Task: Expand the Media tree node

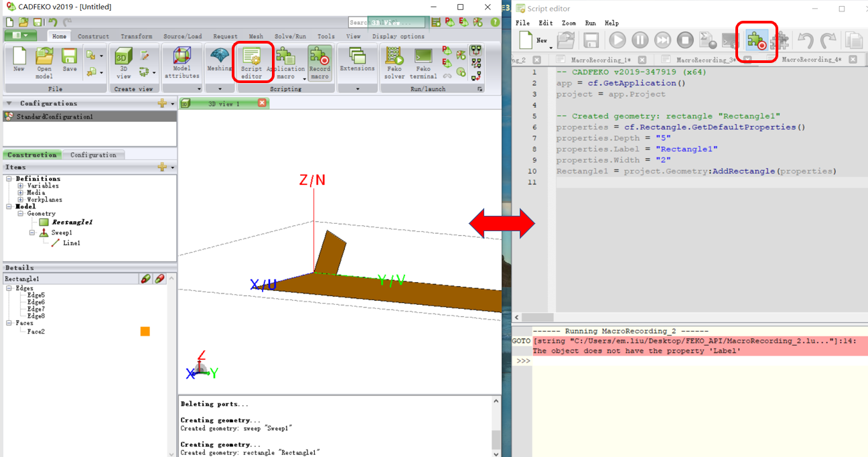Action: tap(21, 192)
